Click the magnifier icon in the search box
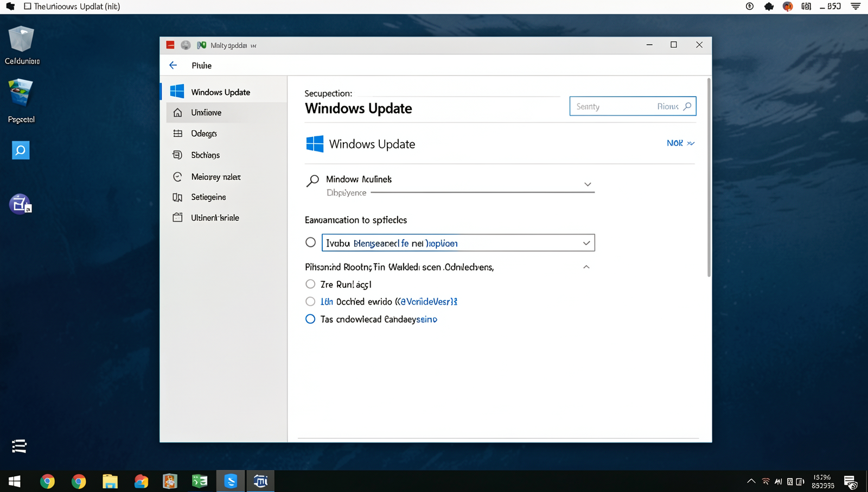Image resolution: width=868 pixels, height=492 pixels. (687, 106)
